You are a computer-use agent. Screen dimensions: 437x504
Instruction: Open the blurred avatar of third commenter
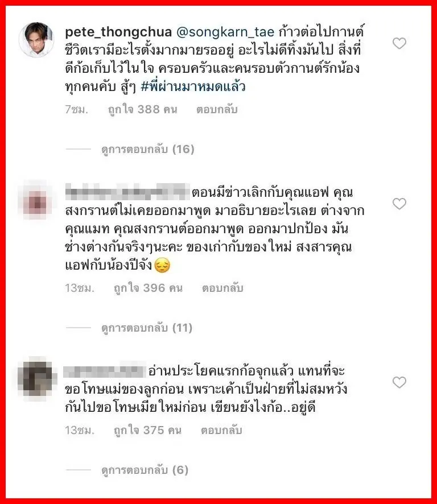tap(36, 378)
